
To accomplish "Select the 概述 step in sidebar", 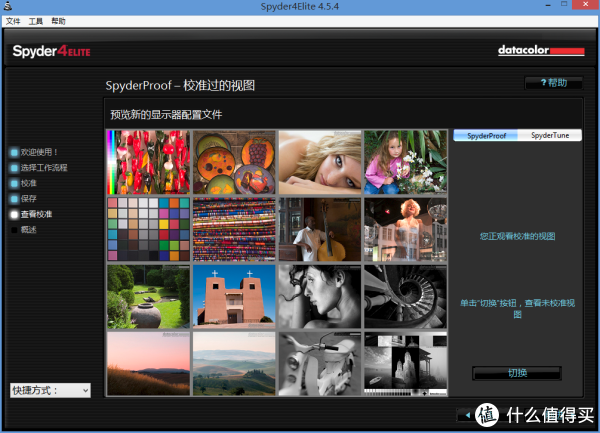I will click(24, 230).
